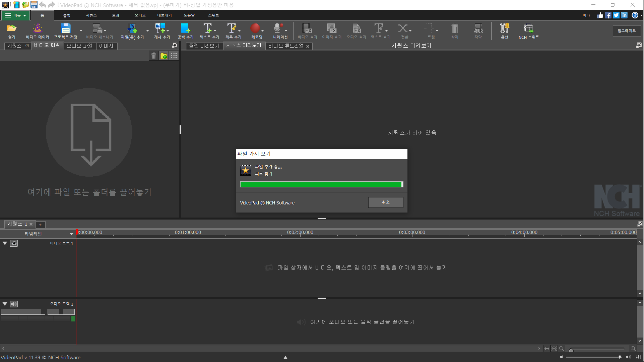Mute Audio Track 1 speaker toggle

pyautogui.click(x=14, y=304)
